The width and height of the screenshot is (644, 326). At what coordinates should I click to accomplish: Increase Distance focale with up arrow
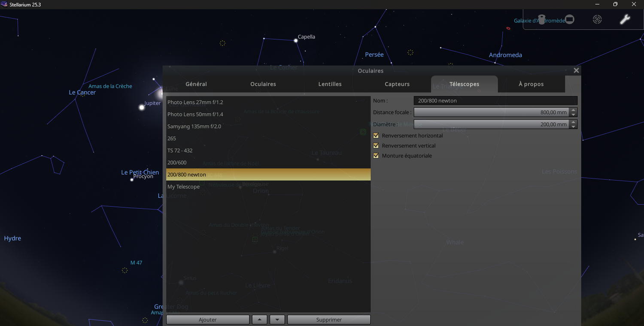tap(573, 110)
